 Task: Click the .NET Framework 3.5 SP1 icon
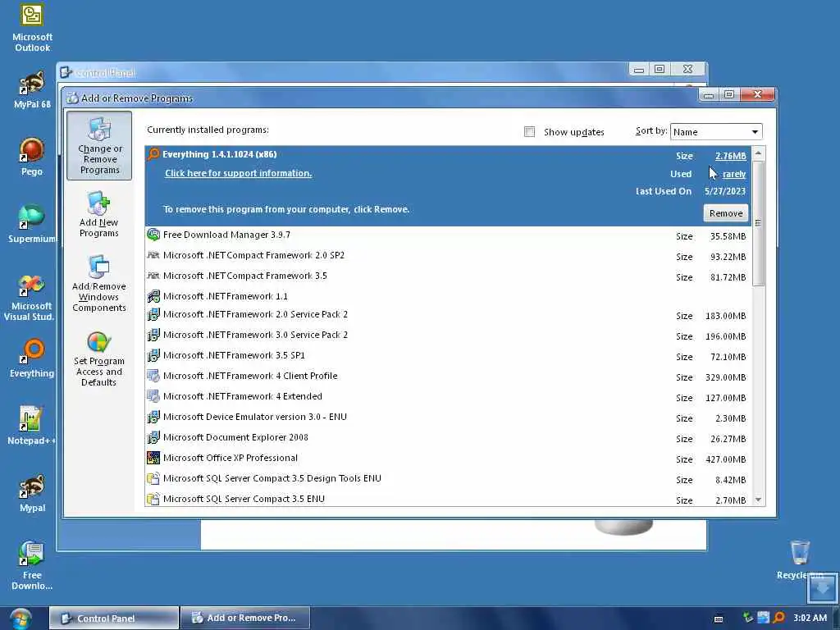click(153, 355)
